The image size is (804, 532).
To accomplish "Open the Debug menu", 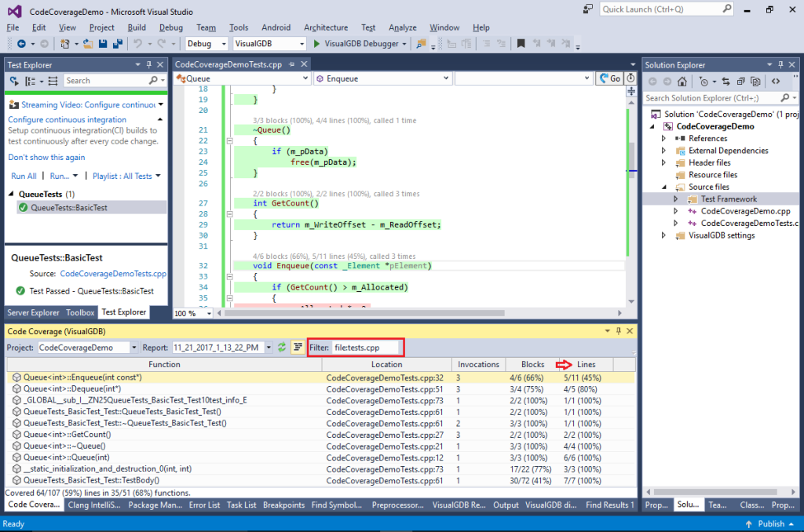I will tap(170, 27).
